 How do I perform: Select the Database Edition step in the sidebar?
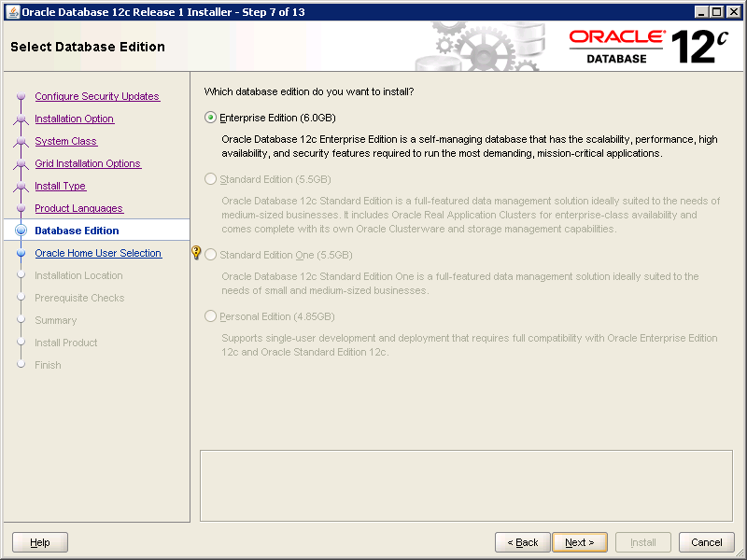tap(97, 231)
